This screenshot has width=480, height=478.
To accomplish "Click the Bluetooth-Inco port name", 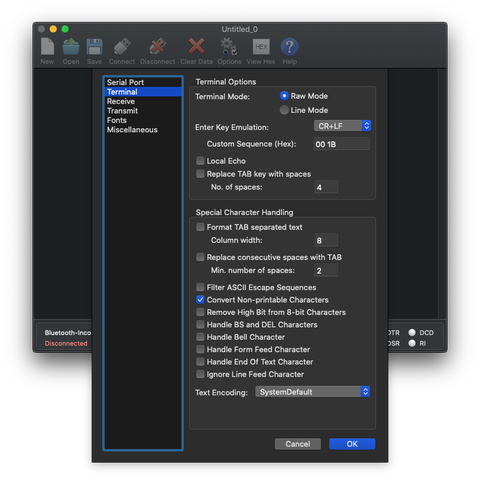I will [x=68, y=332].
